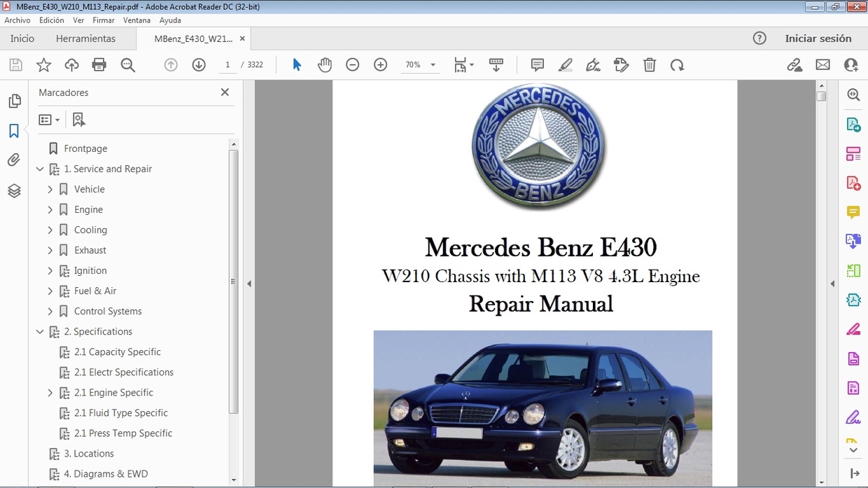Viewport: 868px width, 488px height.
Task: Open the Page Thumbnails panel icon
Action: tap(15, 101)
